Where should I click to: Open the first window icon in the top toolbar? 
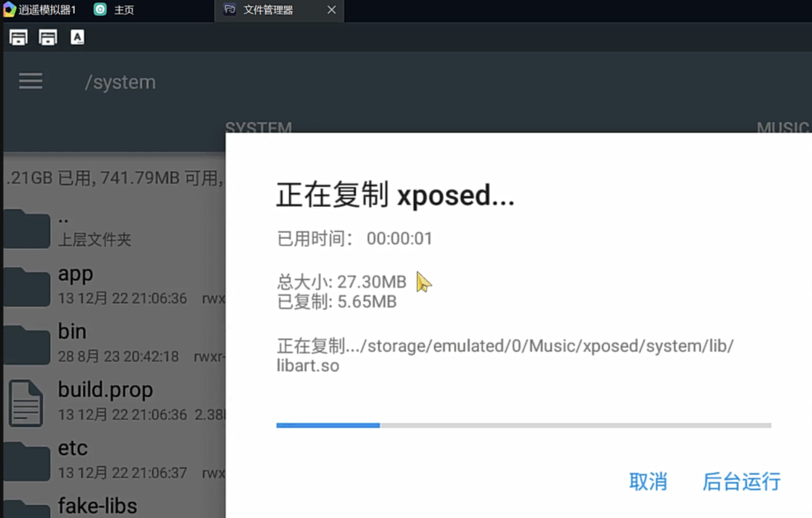pos(18,37)
